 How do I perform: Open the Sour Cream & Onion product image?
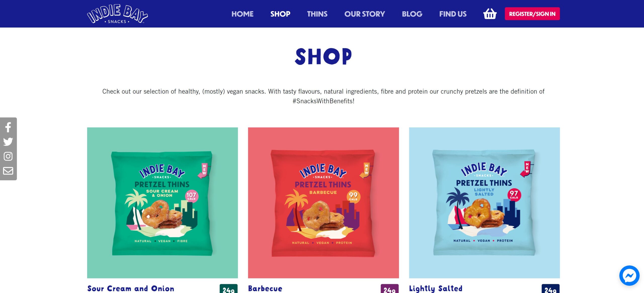click(x=163, y=203)
